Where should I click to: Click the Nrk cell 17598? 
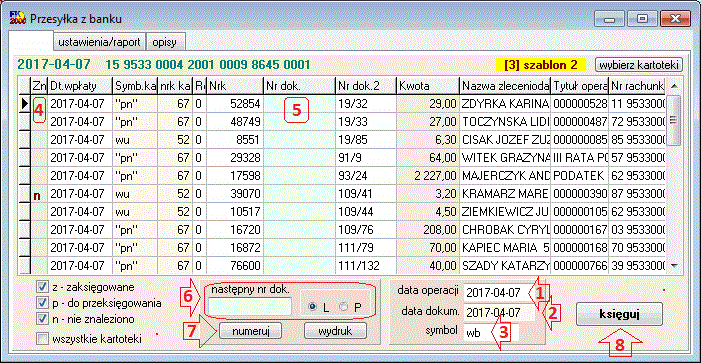tap(234, 176)
